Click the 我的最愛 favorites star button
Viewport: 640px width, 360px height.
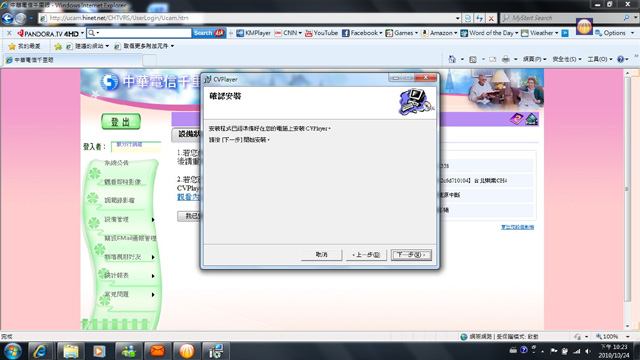coord(24,46)
